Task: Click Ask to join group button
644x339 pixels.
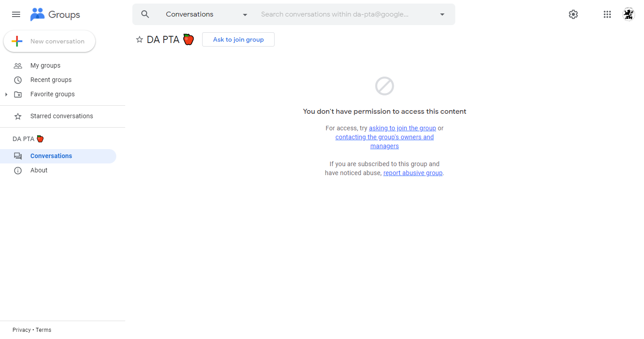Action: [238, 39]
